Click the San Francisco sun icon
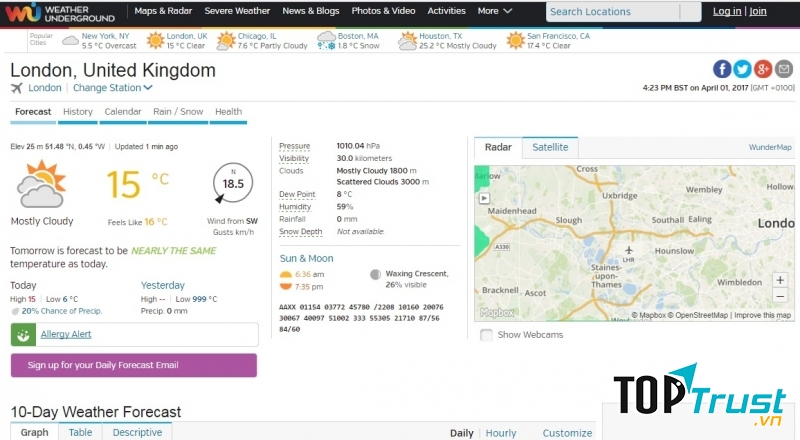The image size is (800, 440). tap(515, 40)
